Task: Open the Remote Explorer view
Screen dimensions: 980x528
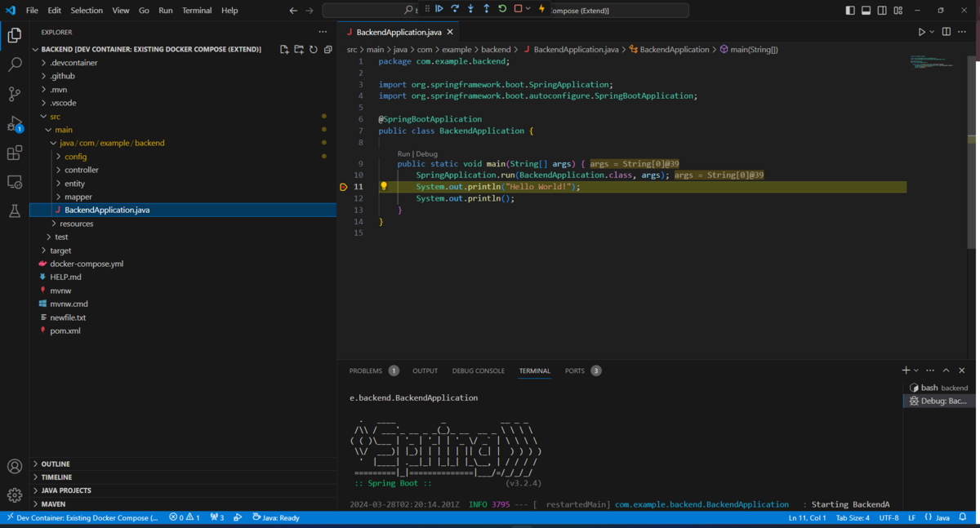Action: 15,182
